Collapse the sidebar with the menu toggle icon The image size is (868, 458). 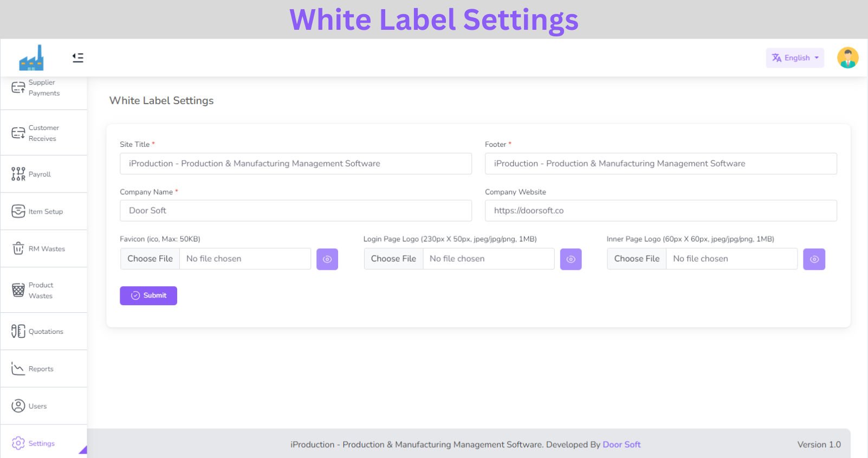coord(78,57)
